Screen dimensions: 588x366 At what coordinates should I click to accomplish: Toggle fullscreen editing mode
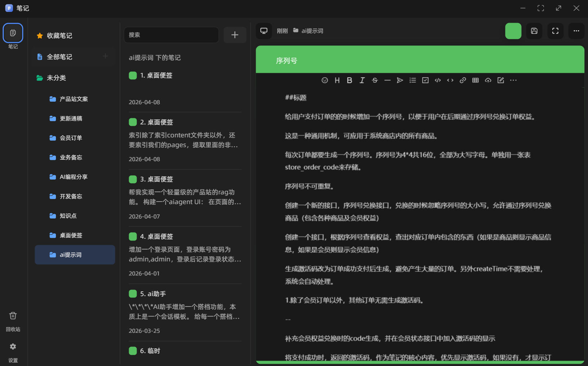click(x=555, y=31)
